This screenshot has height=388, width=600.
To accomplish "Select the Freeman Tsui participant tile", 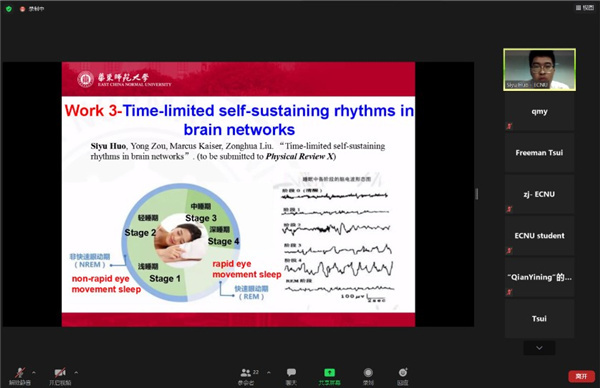I will tap(539, 153).
